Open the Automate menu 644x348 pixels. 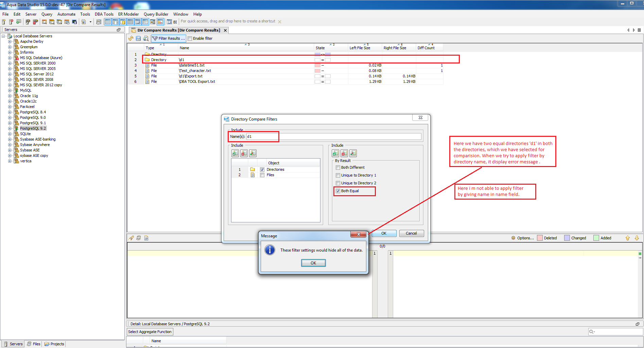pyautogui.click(x=67, y=14)
